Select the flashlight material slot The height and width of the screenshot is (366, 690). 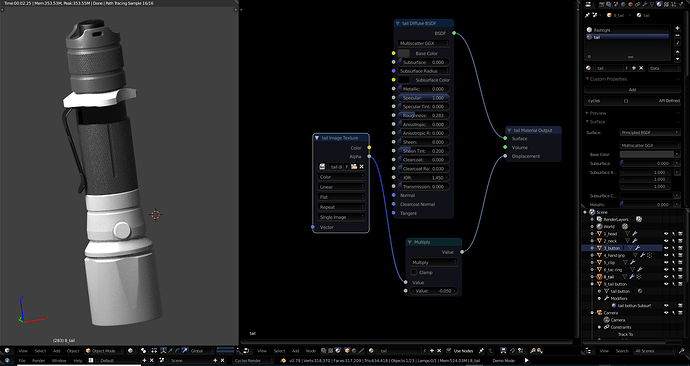click(x=627, y=30)
